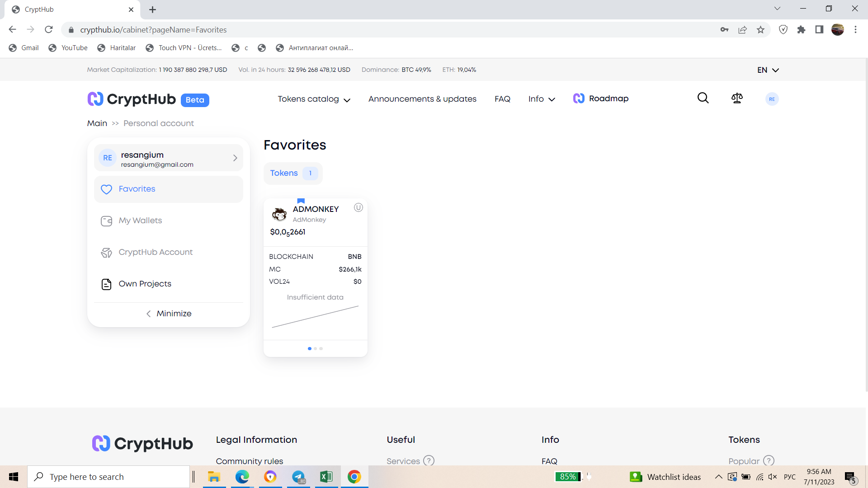Select the second carousel dot on the card
The image size is (868, 488).
[315, 348]
